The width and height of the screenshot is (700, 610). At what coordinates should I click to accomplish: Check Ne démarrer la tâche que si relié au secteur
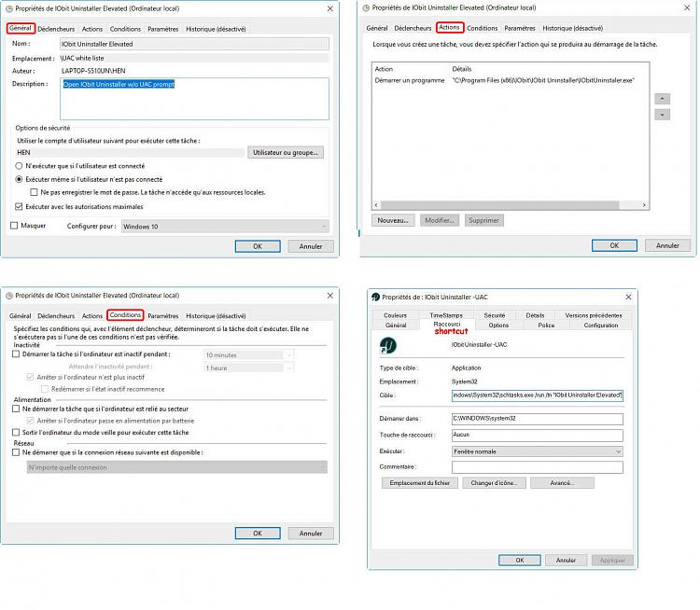coord(16,409)
